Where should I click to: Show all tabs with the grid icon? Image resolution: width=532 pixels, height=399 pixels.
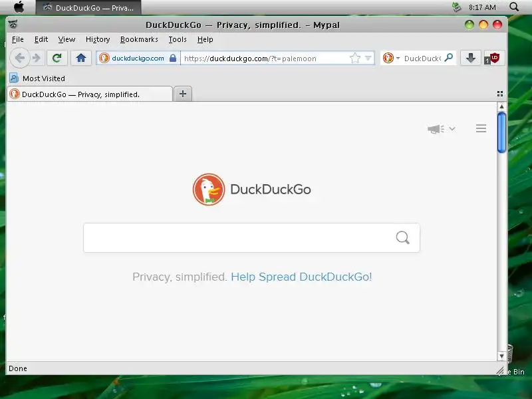click(x=500, y=94)
